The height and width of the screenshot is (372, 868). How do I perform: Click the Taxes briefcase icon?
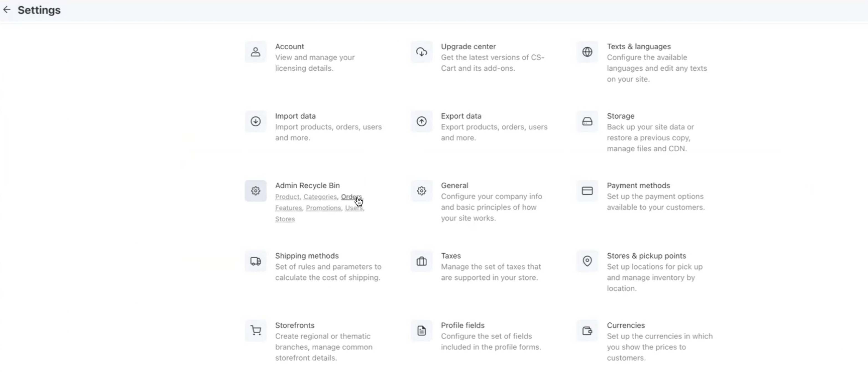click(421, 261)
